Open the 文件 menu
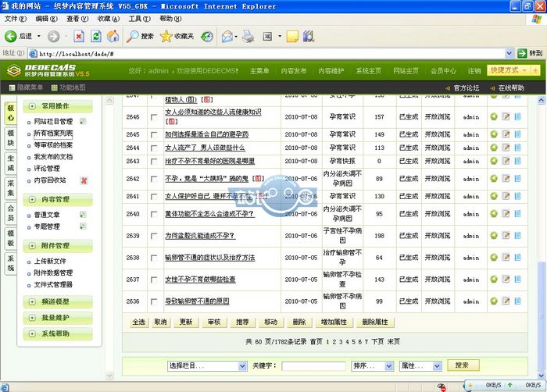The width and height of the screenshot is (547, 392). click(x=16, y=19)
